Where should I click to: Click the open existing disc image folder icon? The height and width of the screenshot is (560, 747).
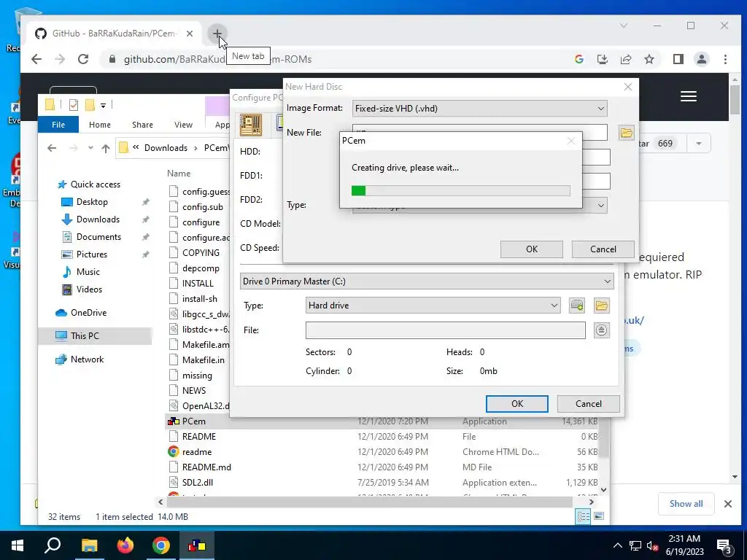pos(602,306)
